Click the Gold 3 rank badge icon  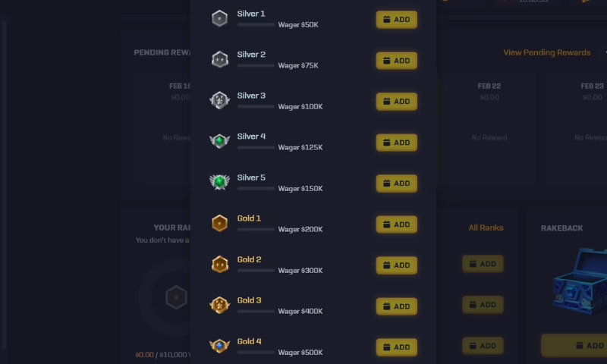[219, 306]
